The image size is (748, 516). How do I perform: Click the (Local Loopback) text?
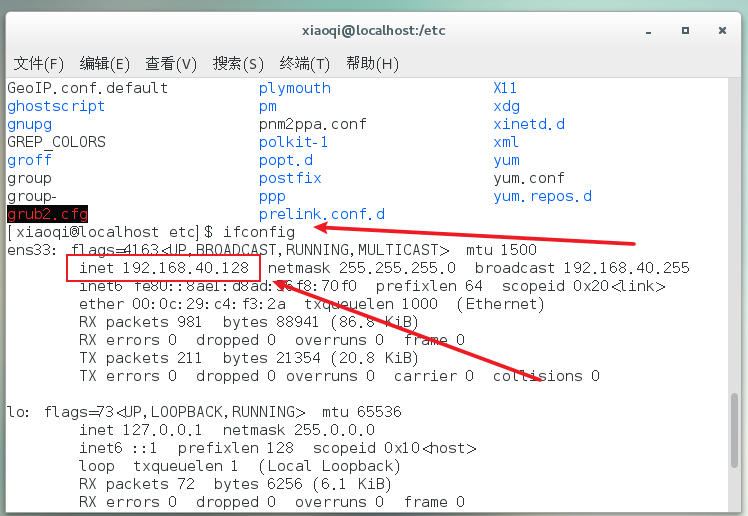click(329, 466)
